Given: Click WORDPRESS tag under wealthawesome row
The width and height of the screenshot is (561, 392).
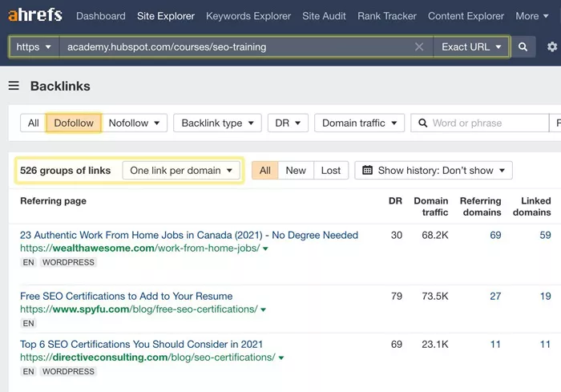Looking at the screenshot, I should (x=68, y=262).
